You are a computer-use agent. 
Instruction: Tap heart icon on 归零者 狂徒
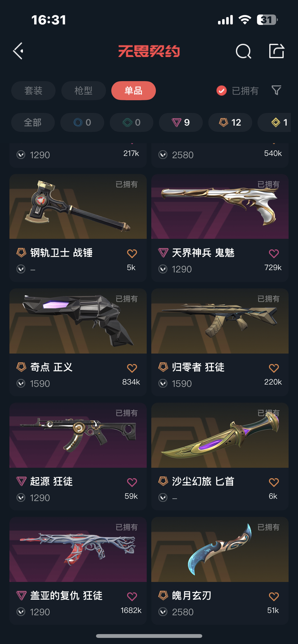274,368
